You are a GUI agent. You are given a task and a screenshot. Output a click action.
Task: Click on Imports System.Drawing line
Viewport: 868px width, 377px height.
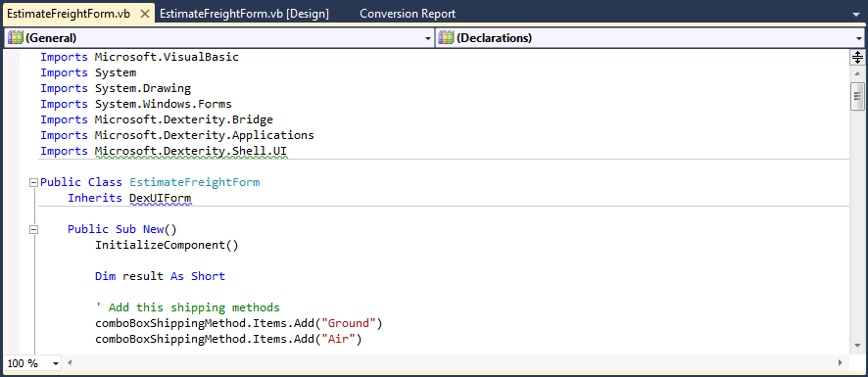[x=116, y=88]
